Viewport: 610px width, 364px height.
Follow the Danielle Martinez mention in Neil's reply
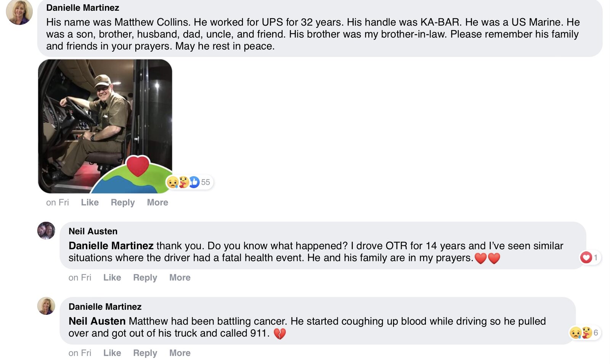[111, 246]
